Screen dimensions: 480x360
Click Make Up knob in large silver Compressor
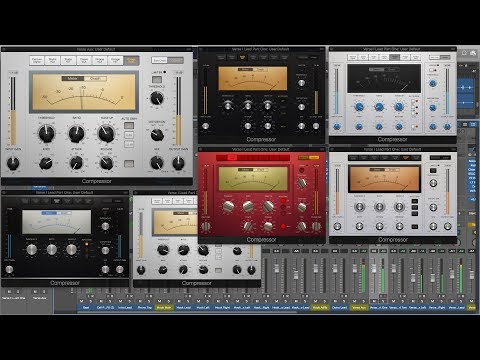coord(106,133)
